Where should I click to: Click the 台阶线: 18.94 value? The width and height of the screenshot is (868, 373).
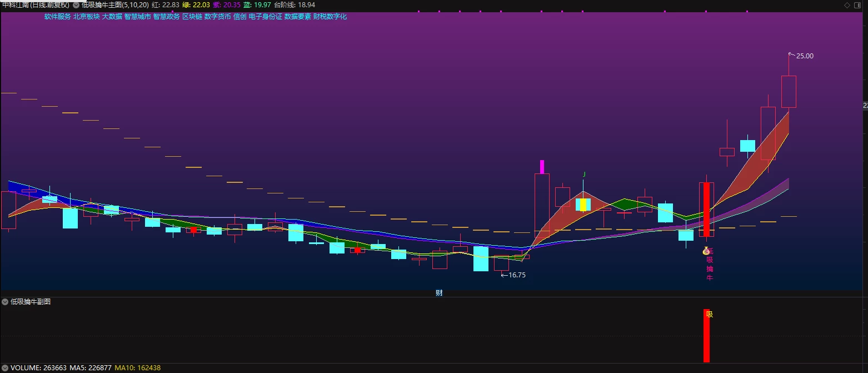coord(295,5)
